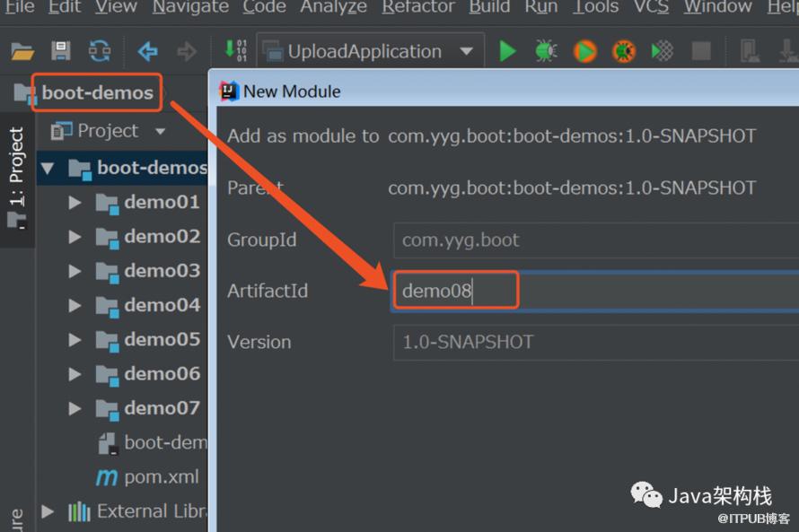Stop the process with the grey square icon
Image resolution: width=799 pixels, height=532 pixels.
(701, 51)
